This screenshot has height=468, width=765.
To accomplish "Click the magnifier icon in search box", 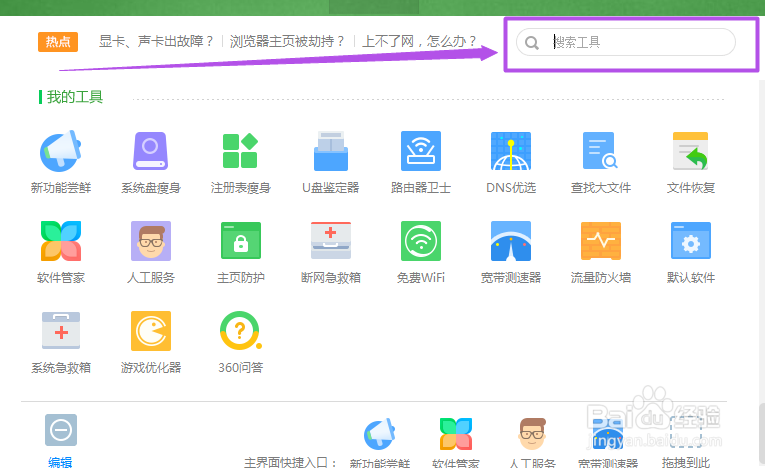I will (532, 43).
